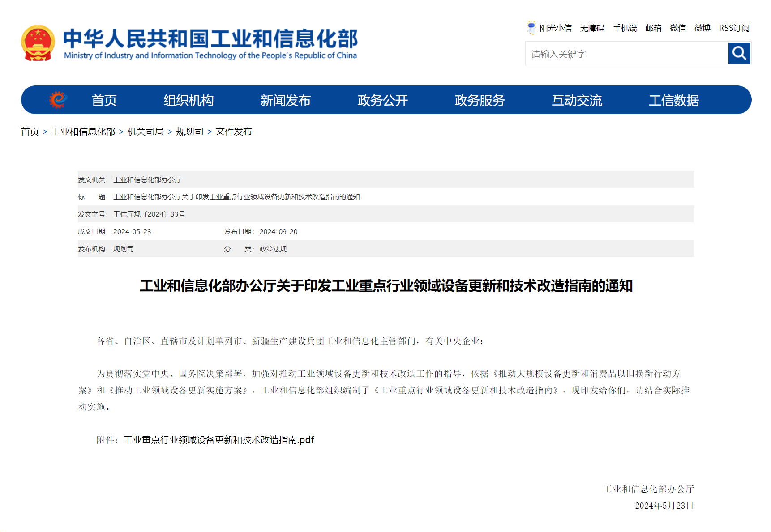The width and height of the screenshot is (771, 532).
Task: Go to 规划司 in breadcrumb
Action: (190, 132)
